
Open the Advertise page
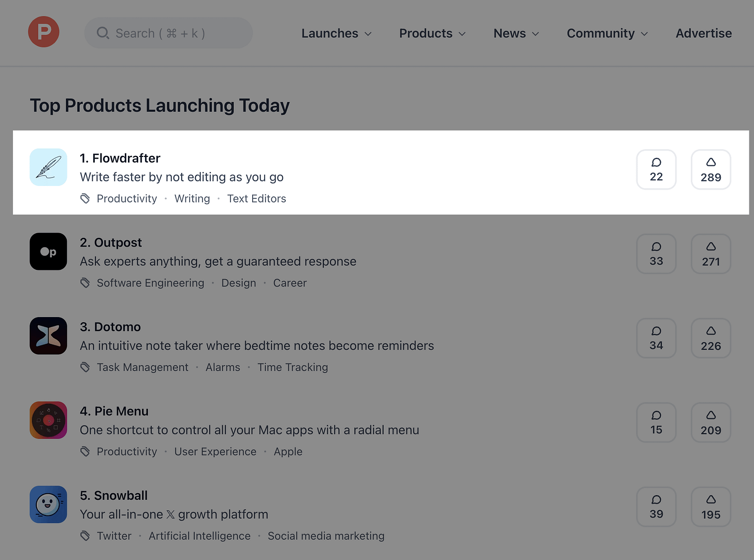(704, 33)
